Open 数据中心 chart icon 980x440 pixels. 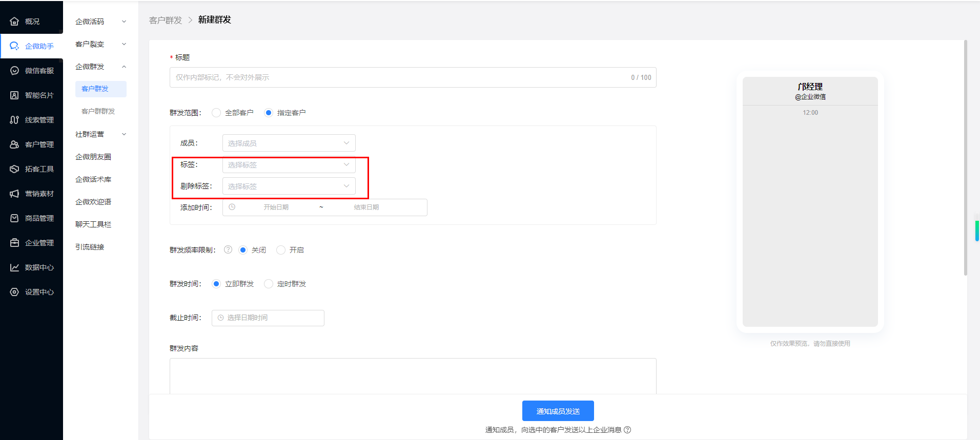(14, 267)
